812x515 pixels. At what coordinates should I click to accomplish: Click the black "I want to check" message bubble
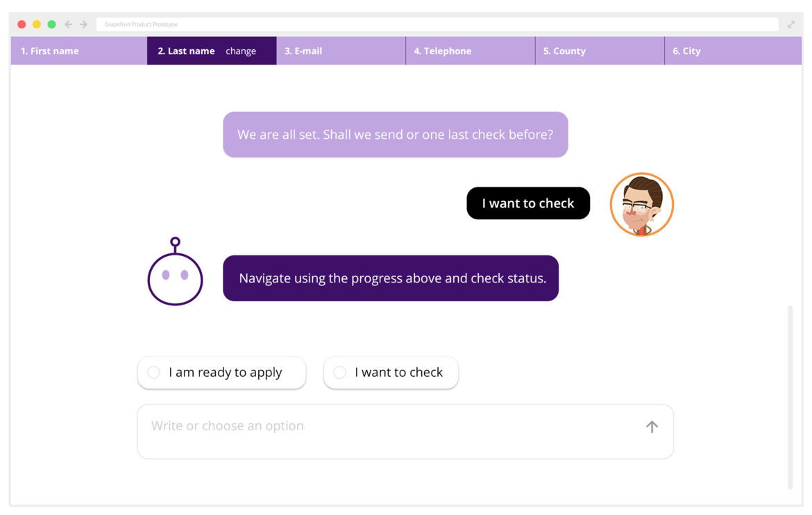528,203
